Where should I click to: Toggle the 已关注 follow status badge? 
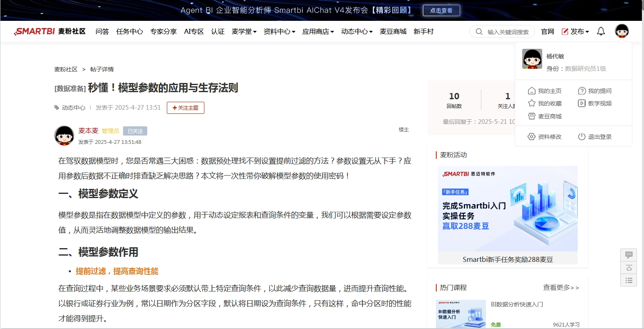pyautogui.click(x=135, y=131)
